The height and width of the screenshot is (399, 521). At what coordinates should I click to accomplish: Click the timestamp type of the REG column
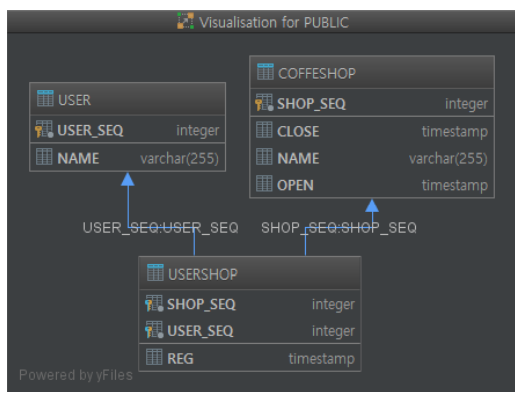(322, 359)
